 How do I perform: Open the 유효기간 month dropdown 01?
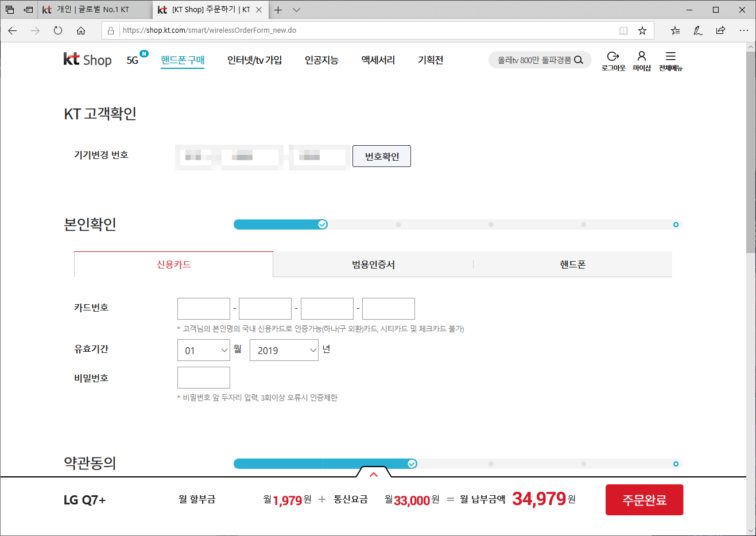tap(204, 350)
